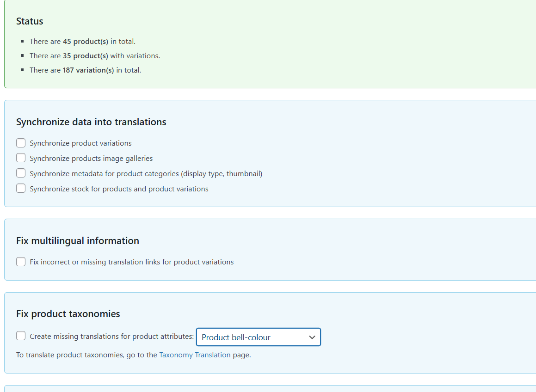Toggle the Synchronize stock for products checkbox
Screen dimensions: 536x392
[x=21, y=189]
